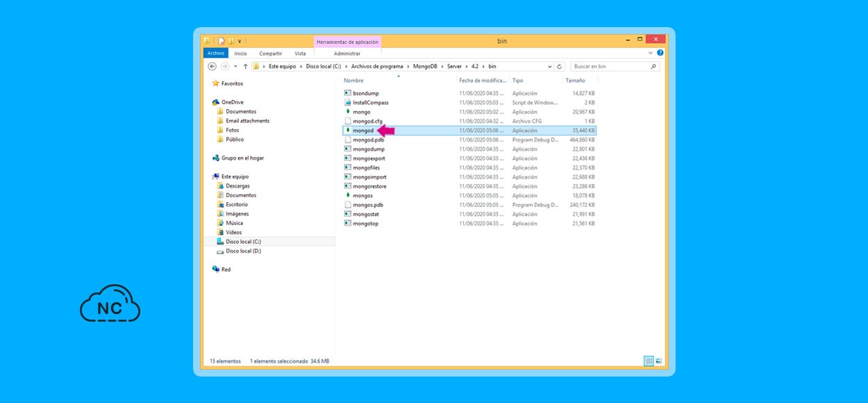Open recent locations dropdown arrow

point(235,67)
